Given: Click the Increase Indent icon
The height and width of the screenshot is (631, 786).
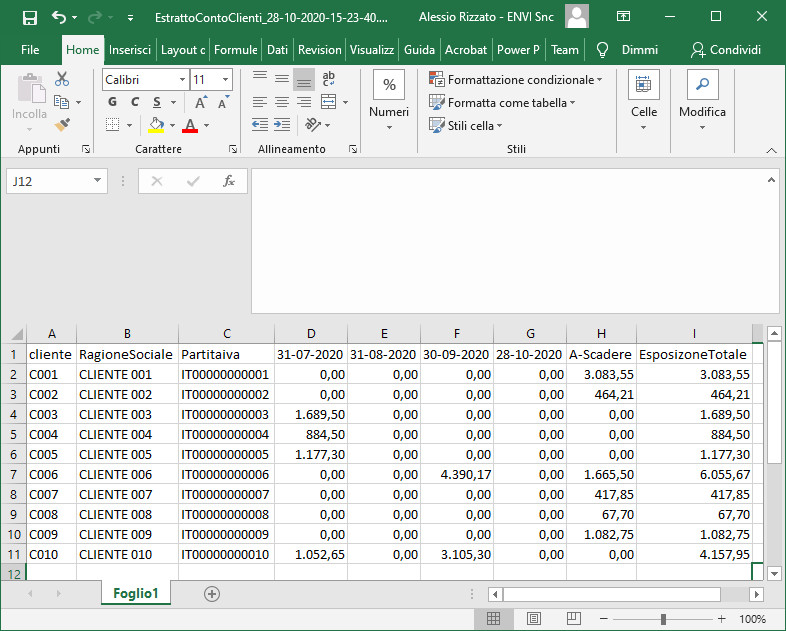Looking at the screenshot, I should point(282,124).
